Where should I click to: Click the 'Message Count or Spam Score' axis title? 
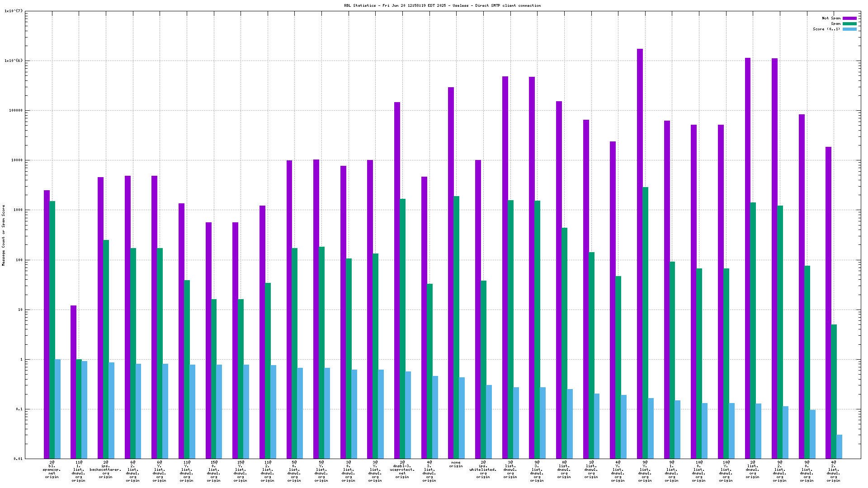4,235
